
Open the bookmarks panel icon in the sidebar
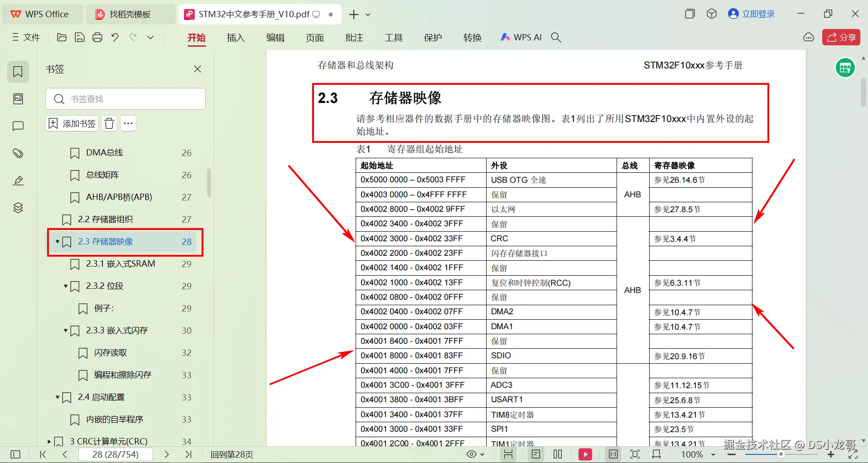point(18,72)
